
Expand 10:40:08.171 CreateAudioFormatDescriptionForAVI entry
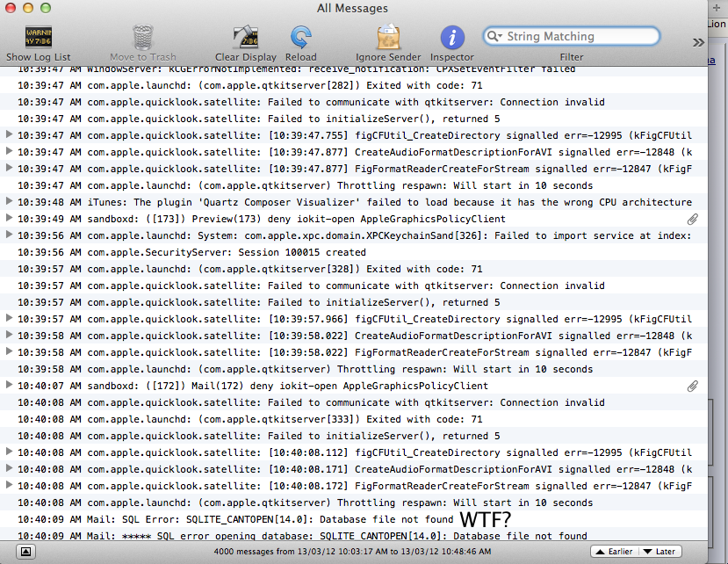(9, 468)
